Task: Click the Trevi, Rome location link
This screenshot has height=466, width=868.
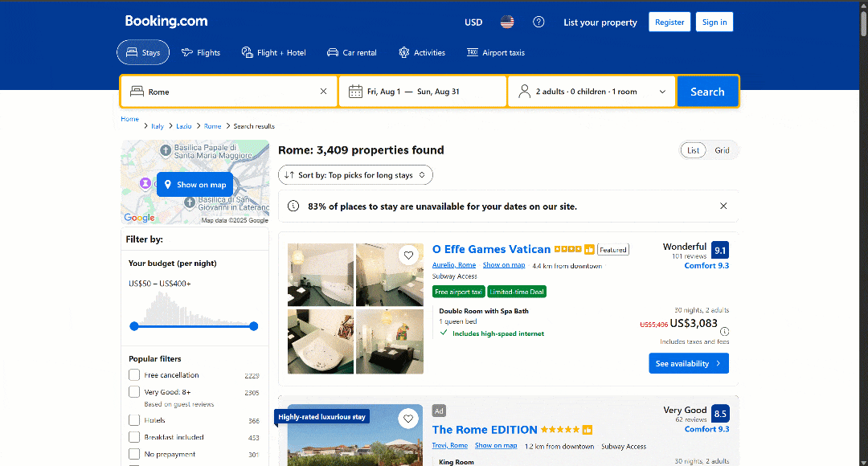Action: point(449,446)
